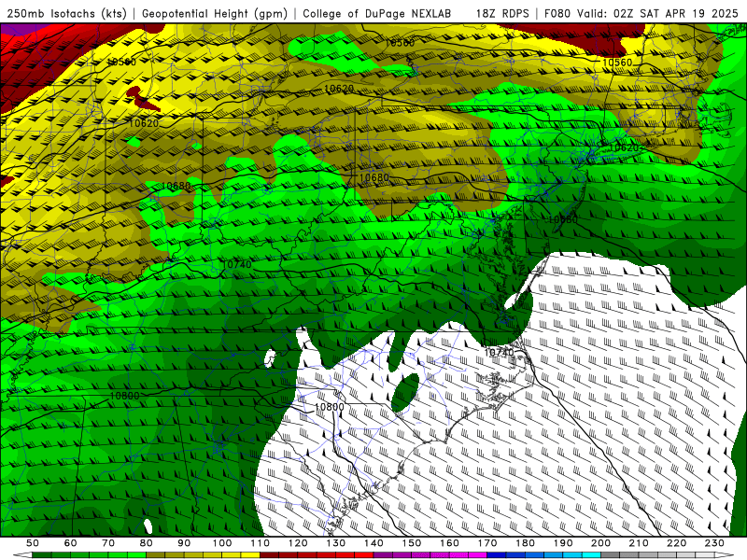
Task: Click the 10740 contour label near the Carolina coast
Action: [x=499, y=353]
